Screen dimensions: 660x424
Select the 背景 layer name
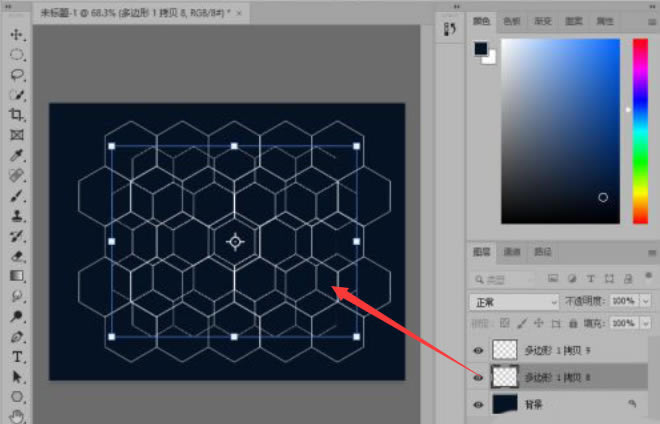(534, 405)
